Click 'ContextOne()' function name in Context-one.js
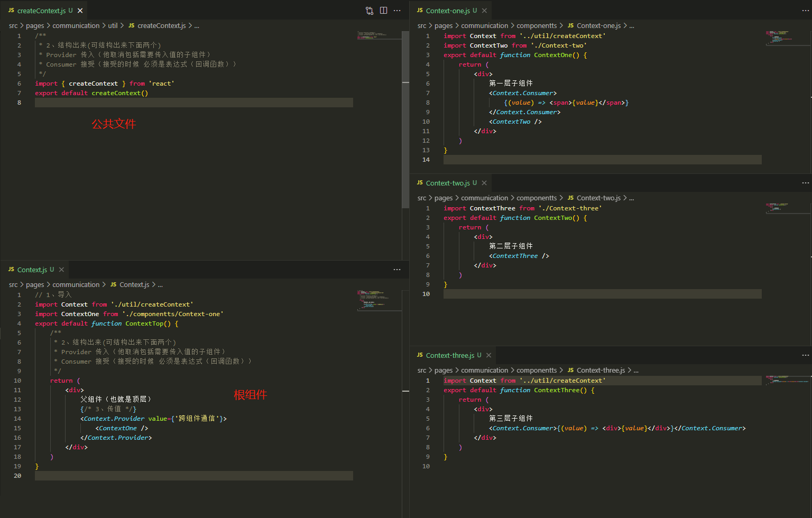Viewport: 812px width, 518px height. pyautogui.click(x=557, y=55)
